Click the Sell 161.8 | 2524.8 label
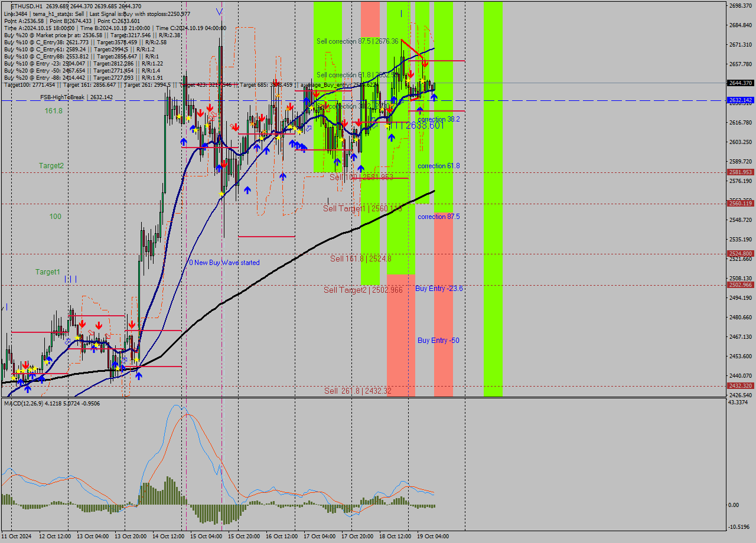 coord(361,259)
